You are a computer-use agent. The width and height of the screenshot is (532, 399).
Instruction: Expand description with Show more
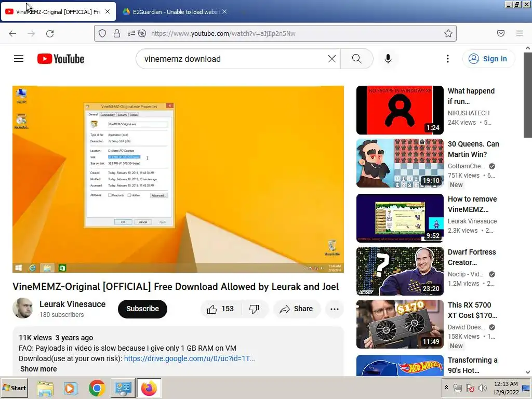click(38, 369)
